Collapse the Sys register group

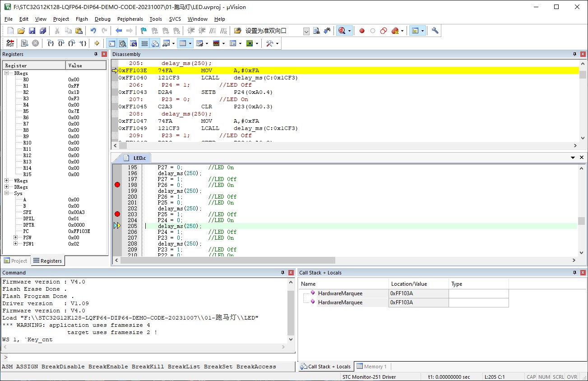tap(7, 193)
